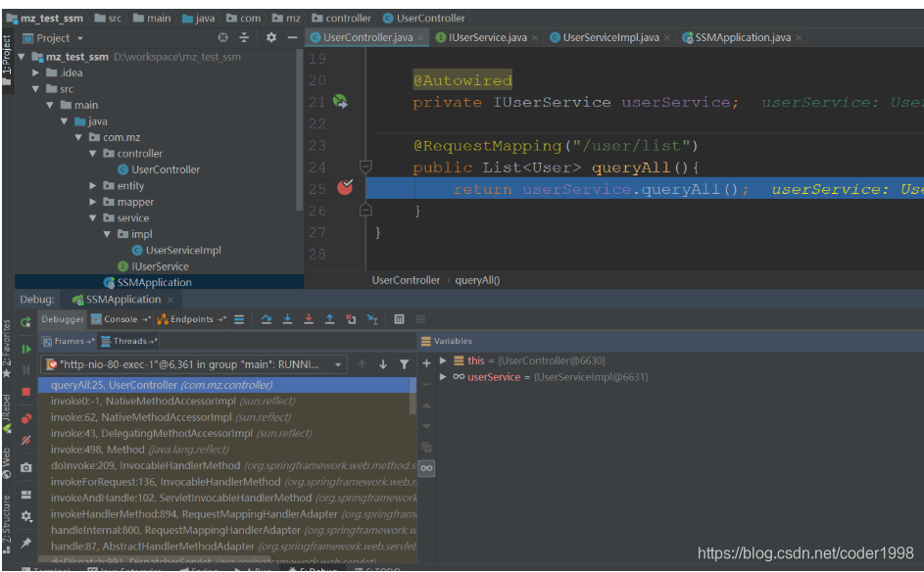Click breakpoint marker on line 25

(345, 187)
